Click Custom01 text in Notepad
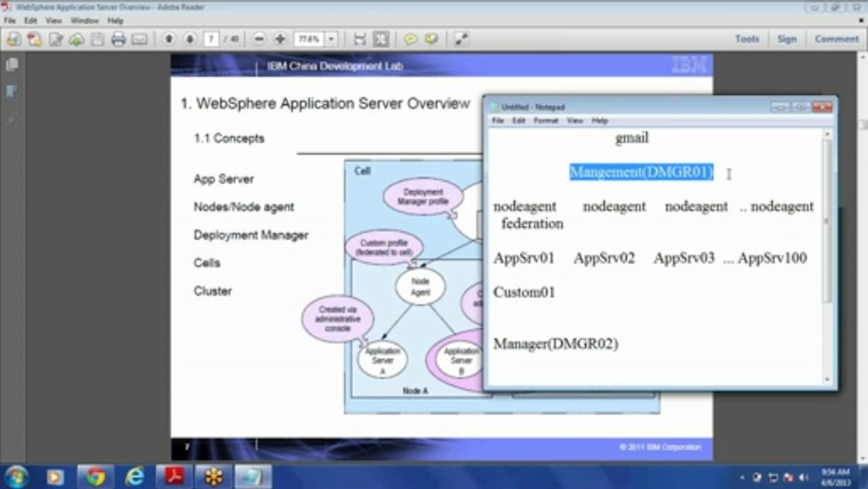 [524, 293]
